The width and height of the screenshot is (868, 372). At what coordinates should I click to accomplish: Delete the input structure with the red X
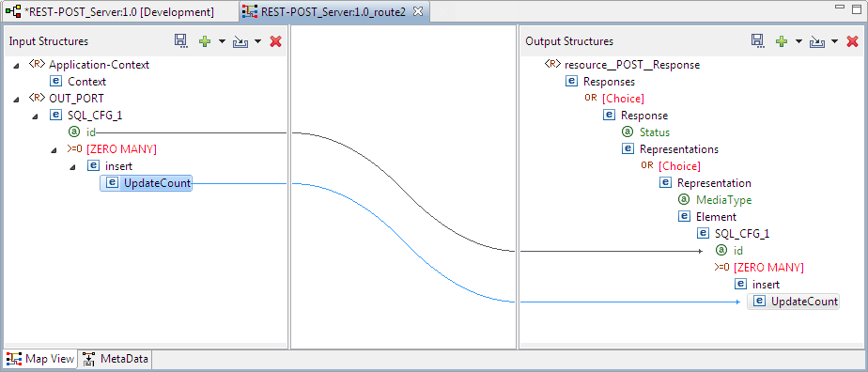click(275, 41)
